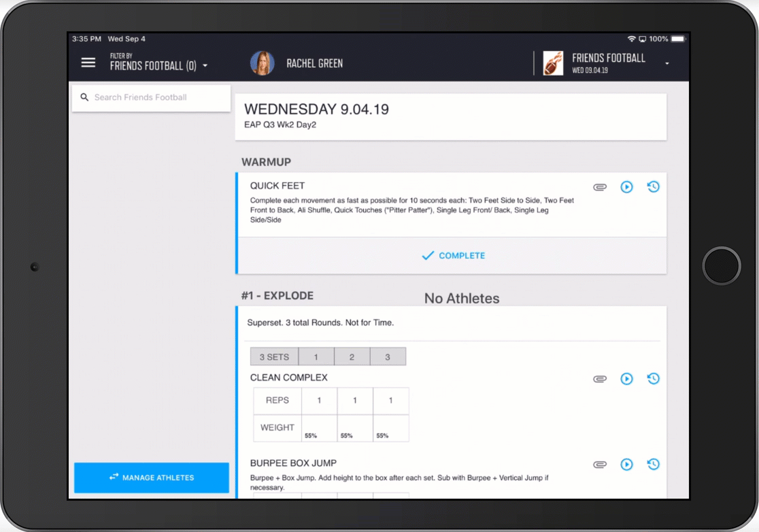Click the Rachel Green name label

click(x=314, y=63)
